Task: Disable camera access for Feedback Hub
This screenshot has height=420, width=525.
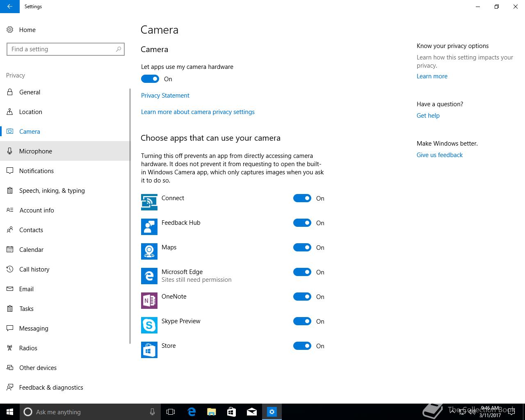Action: 302,223
